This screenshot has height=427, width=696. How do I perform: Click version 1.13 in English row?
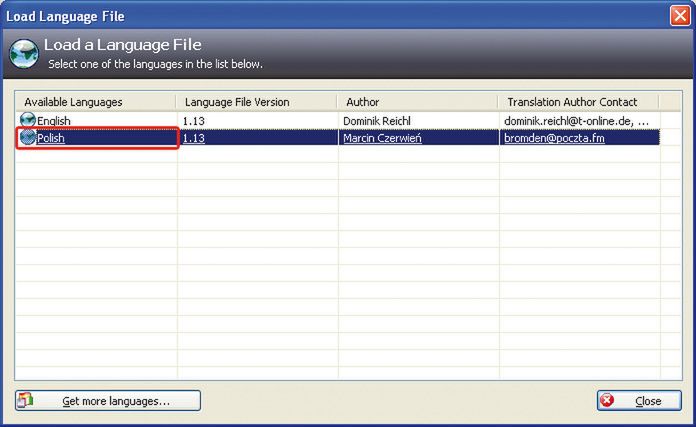pos(194,121)
